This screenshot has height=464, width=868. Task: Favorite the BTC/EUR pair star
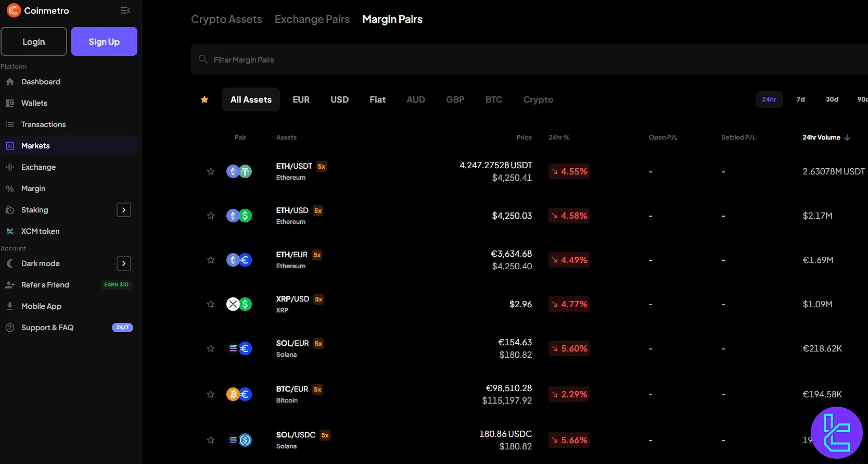click(211, 394)
